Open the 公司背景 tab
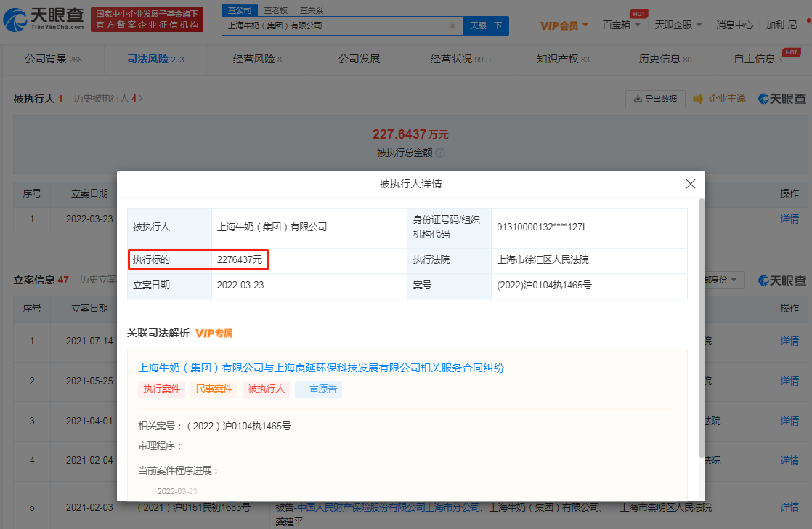This screenshot has height=529, width=812. [x=53, y=59]
